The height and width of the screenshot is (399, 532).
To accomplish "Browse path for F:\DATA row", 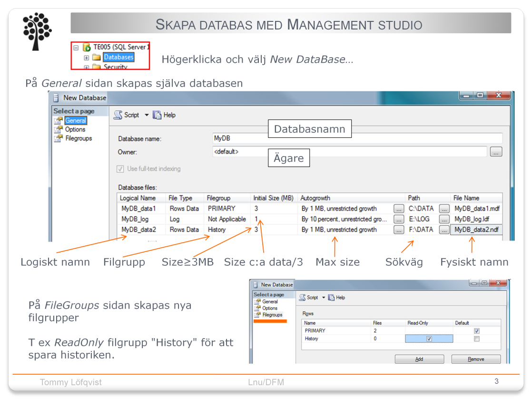I will pyautogui.click(x=444, y=230).
